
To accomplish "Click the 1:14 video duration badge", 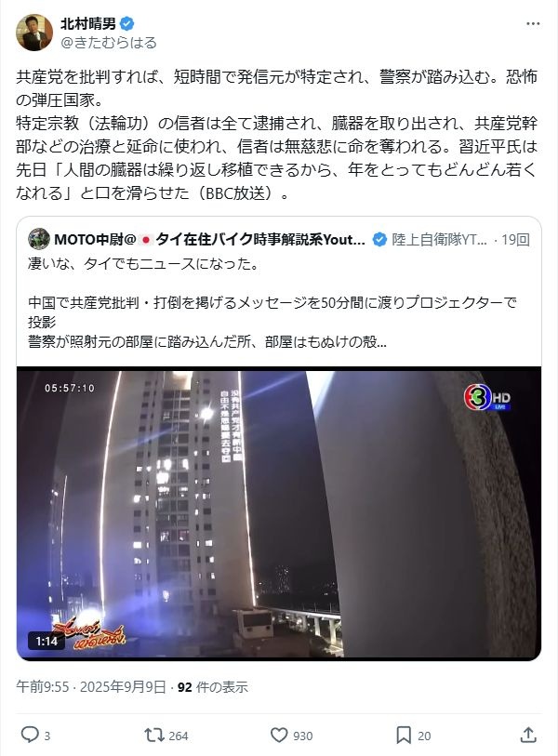I will [x=46, y=641].
